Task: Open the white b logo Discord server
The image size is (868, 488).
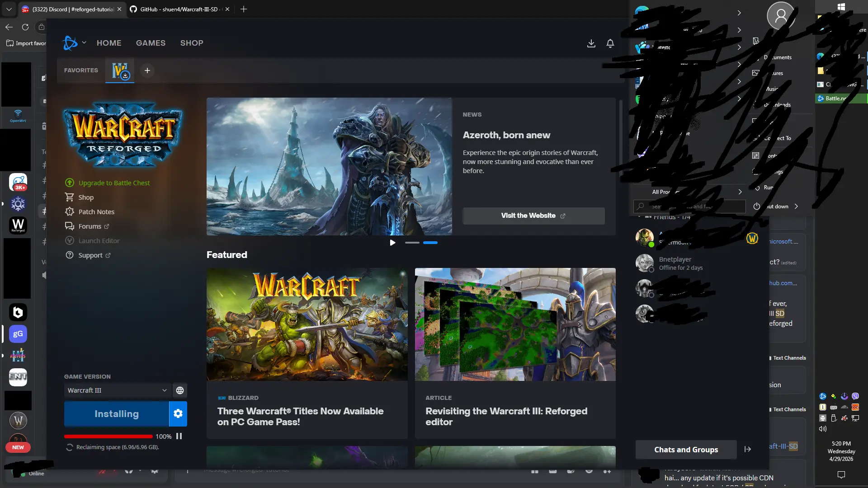Action: 18,312
